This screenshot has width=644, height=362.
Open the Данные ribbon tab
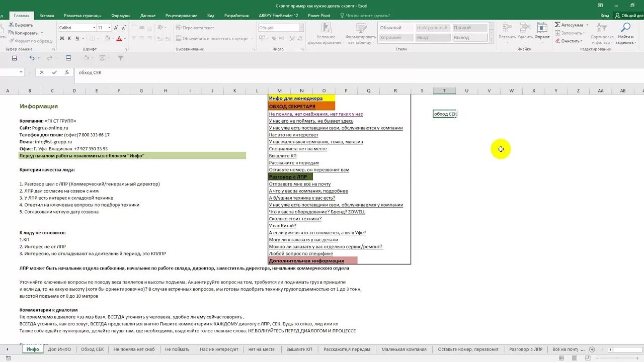[148, 16]
